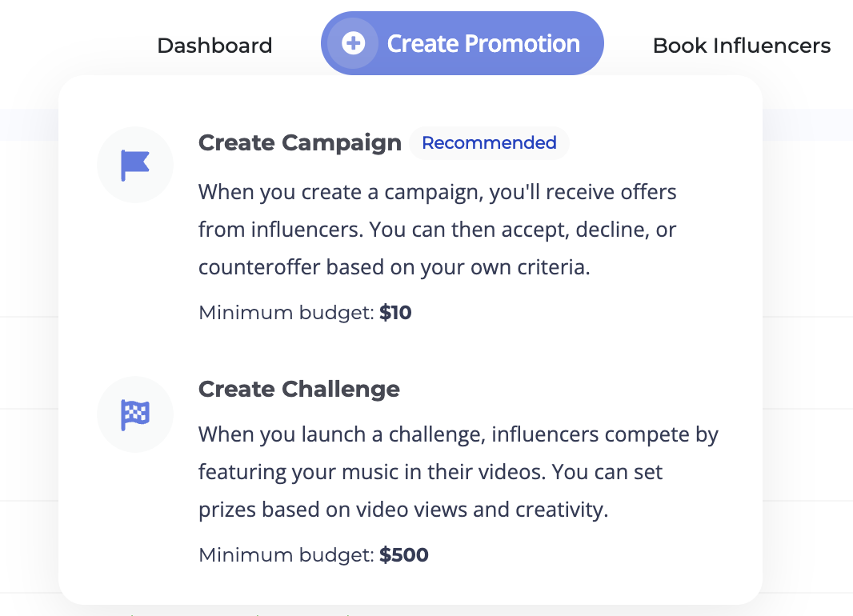
Task: Click the solid flag campaign icon
Action: coord(135,165)
